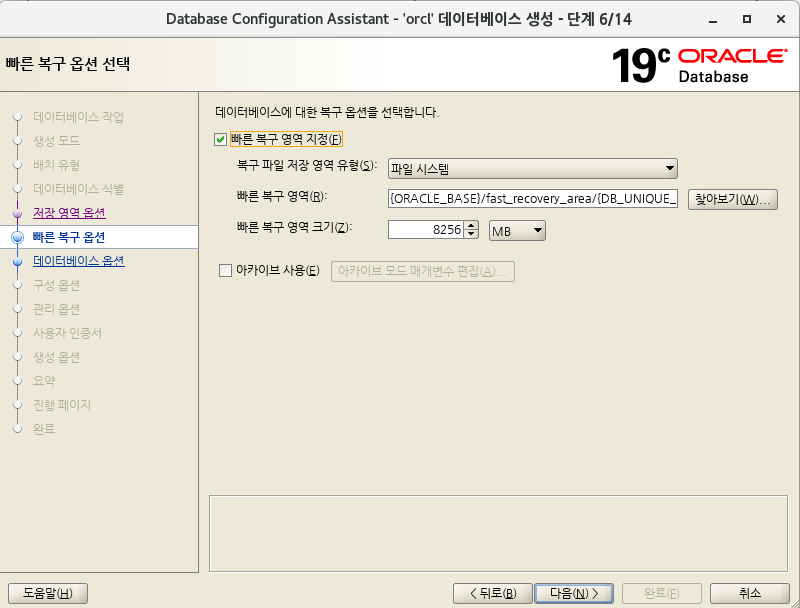Screen dimensions: 800x608
Task: Go to the 저장 영역 옵션 step
Action: pos(69,213)
